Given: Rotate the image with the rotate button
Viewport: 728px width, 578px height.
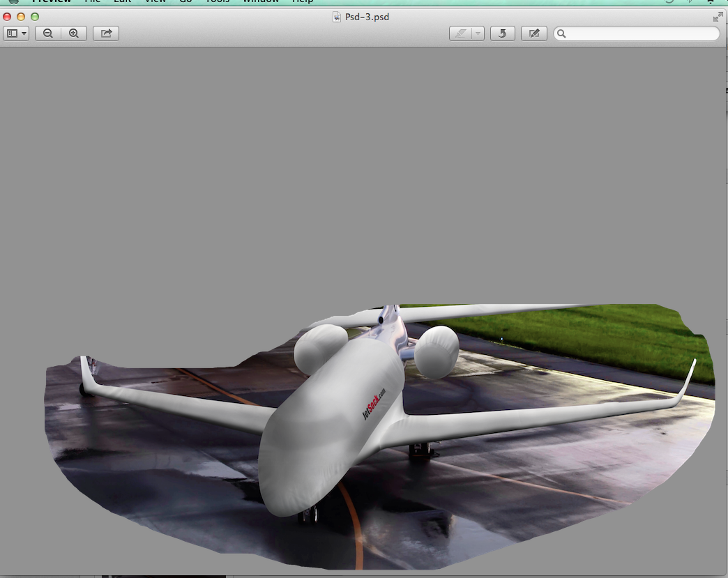Looking at the screenshot, I should [x=502, y=33].
